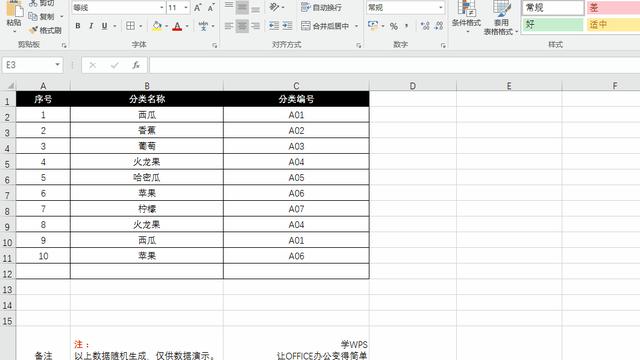The width and height of the screenshot is (640, 360).
Task: Center text horizontally
Action: [x=242, y=26]
